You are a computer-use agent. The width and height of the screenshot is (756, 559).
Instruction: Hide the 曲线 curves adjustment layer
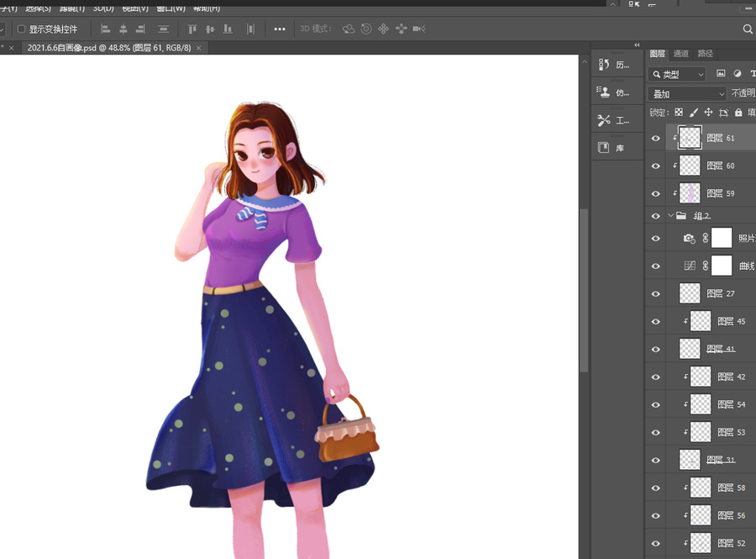[x=656, y=266]
